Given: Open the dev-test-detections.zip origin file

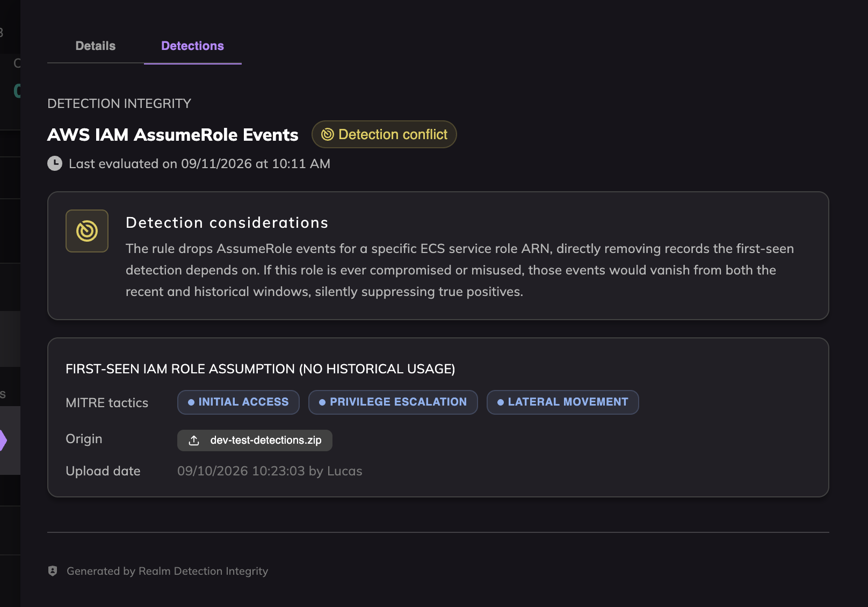Looking at the screenshot, I should point(255,440).
